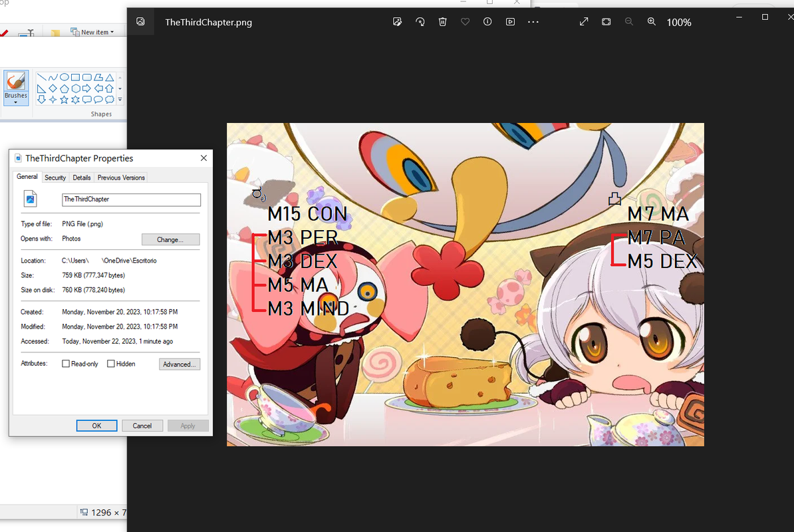Click OK in the Properties dialog

96,426
